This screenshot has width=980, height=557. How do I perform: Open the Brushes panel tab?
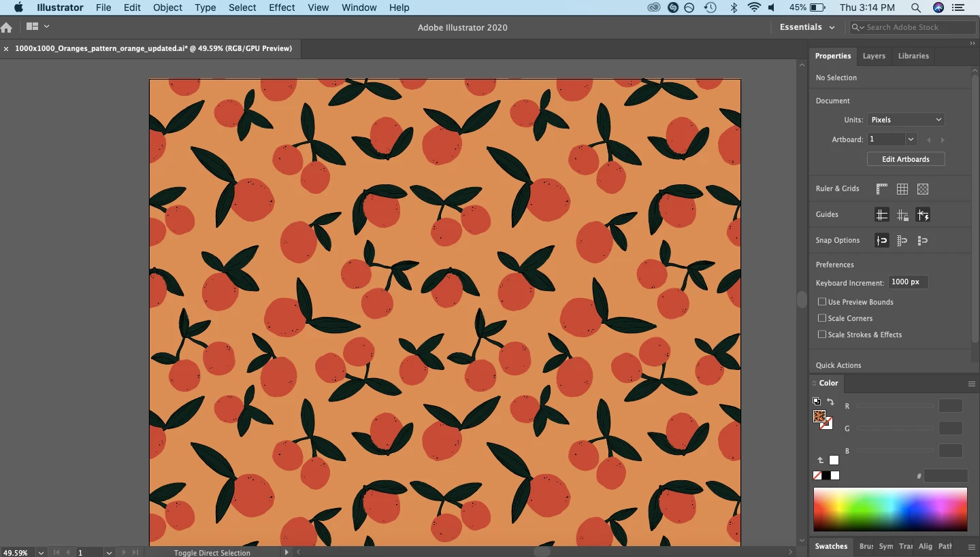[x=866, y=546]
